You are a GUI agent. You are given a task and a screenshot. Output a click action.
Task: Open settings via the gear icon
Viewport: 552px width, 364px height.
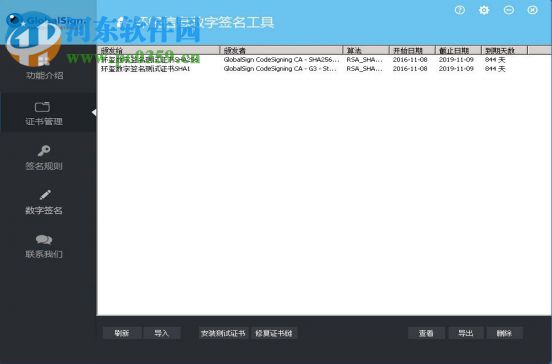[484, 10]
